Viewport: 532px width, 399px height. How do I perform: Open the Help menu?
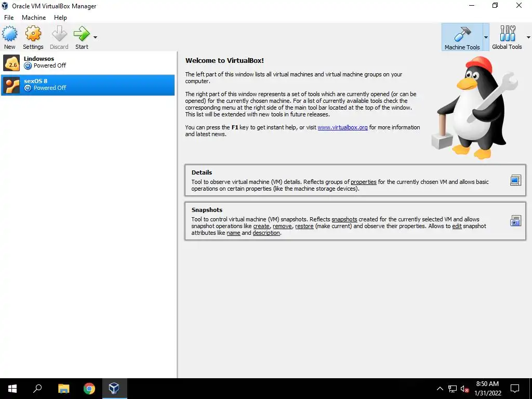click(x=60, y=18)
